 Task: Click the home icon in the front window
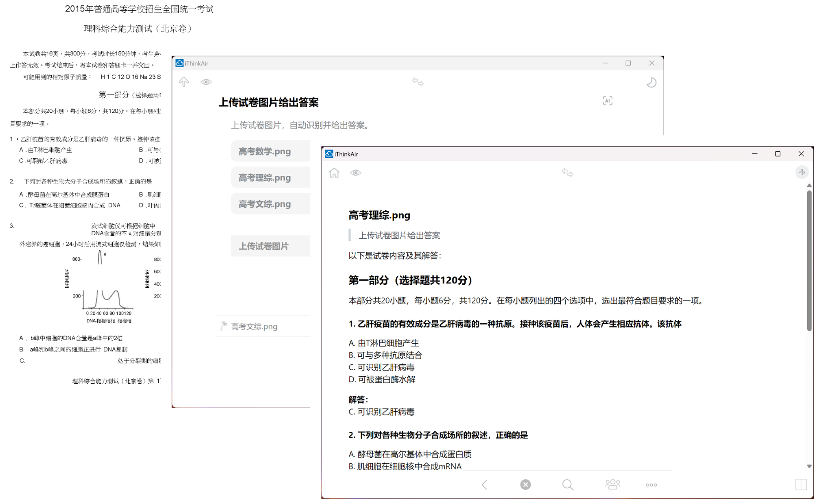pos(334,173)
